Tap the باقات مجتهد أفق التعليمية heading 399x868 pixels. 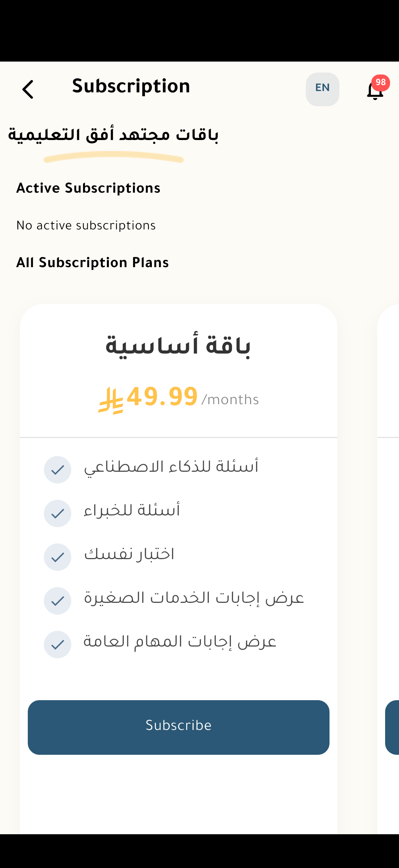[x=113, y=135]
